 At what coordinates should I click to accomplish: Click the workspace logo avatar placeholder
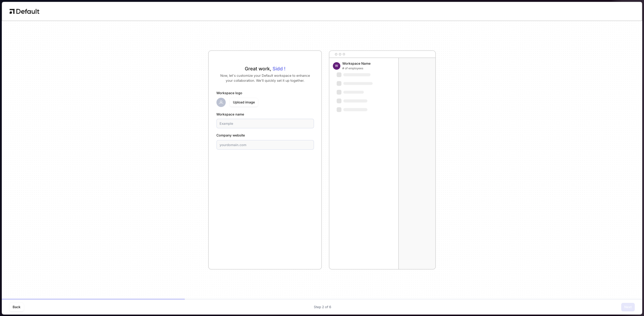(x=221, y=102)
